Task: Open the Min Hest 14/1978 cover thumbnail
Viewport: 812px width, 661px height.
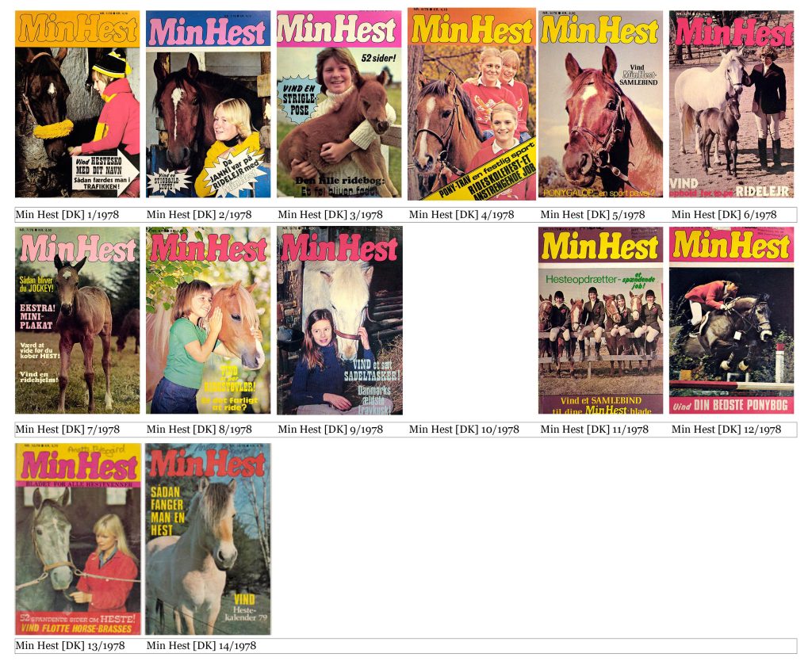Action: pos(209,539)
